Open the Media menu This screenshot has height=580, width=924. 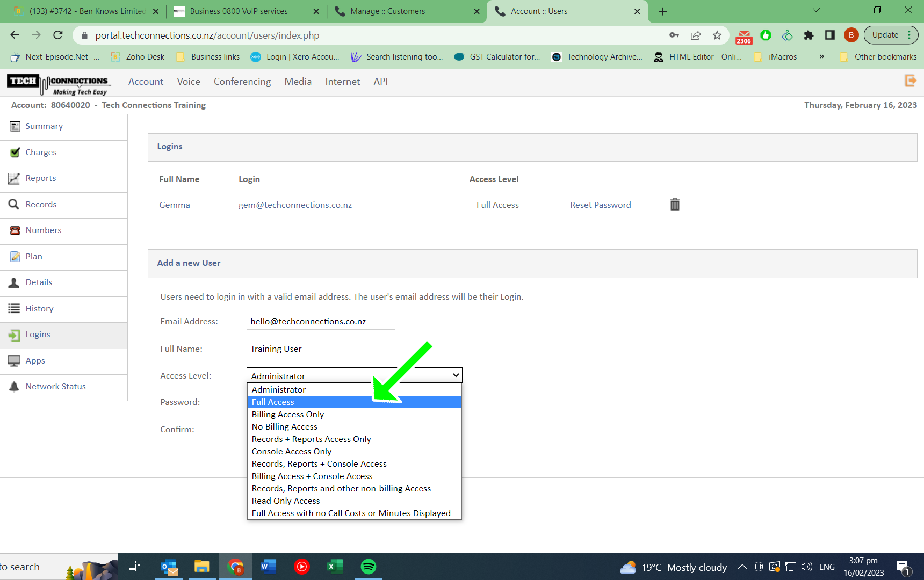(298, 82)
